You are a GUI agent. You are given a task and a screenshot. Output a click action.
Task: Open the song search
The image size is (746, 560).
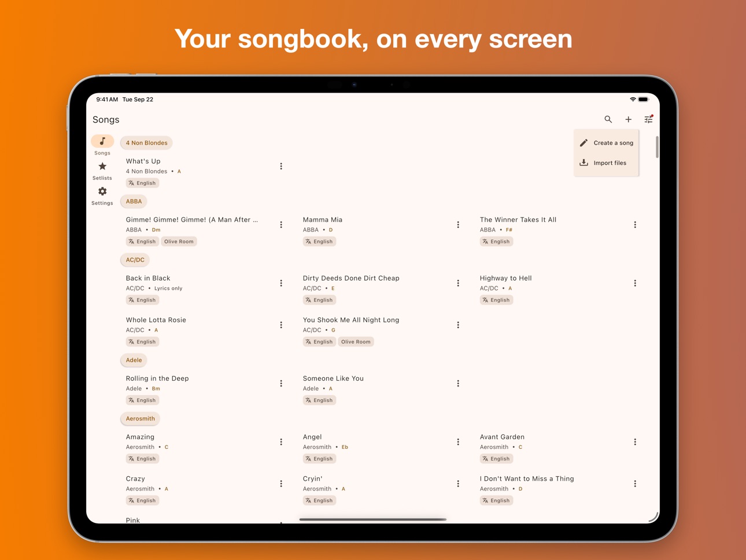[608, 119]
